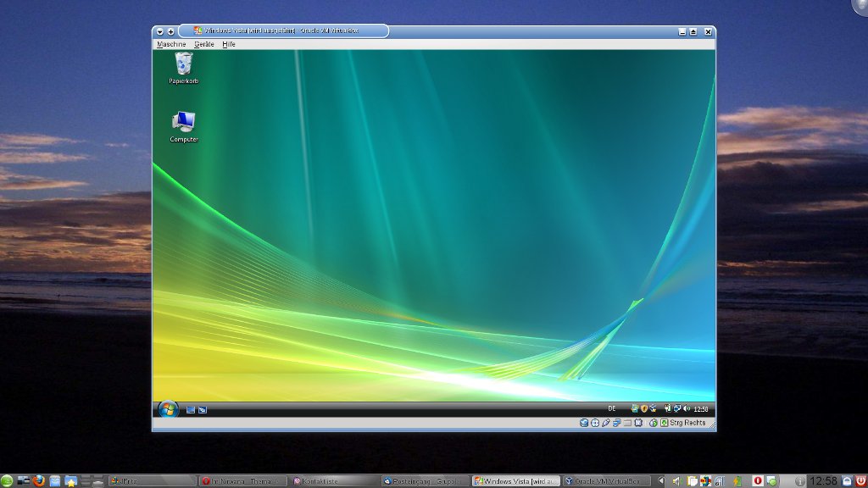868x488 pixels.
Task: Click Switch Windows quick launch icon in Vista
Action: (203, 409)
